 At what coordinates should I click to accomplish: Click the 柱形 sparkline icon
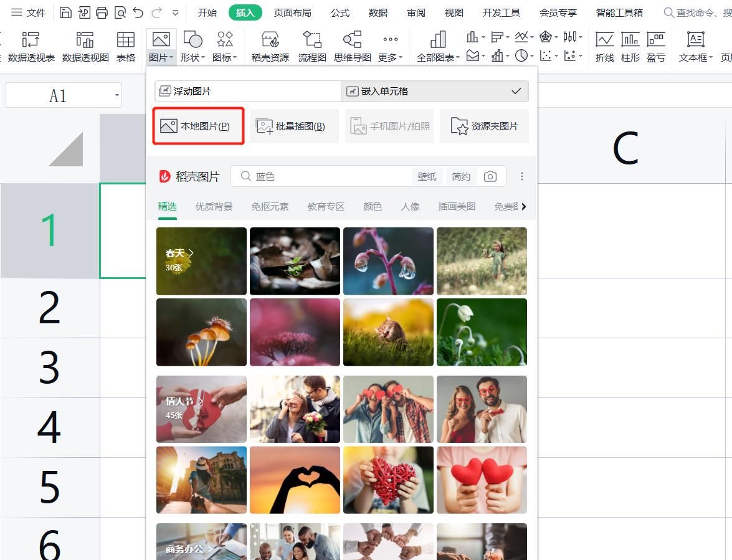tap(630, 47)
